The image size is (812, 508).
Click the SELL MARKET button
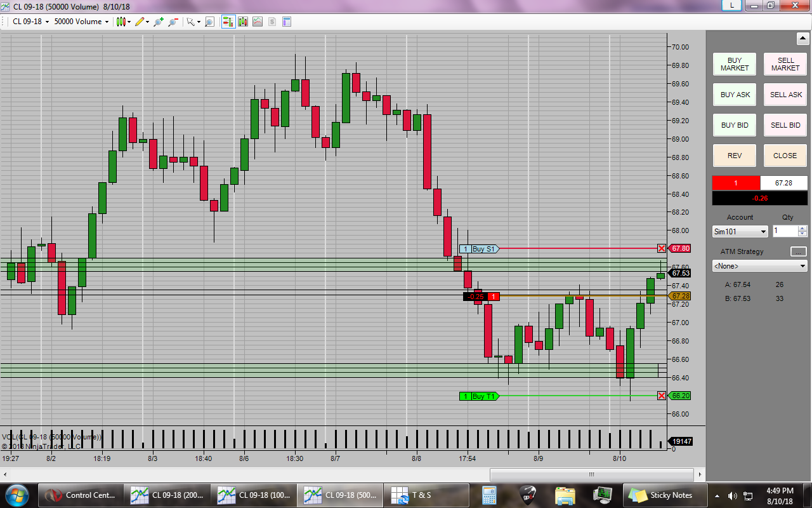point(785,64)
